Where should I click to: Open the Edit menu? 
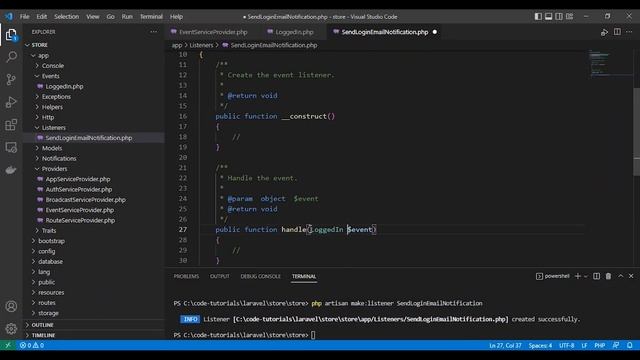pyautogui.click(x=42, y=17)
